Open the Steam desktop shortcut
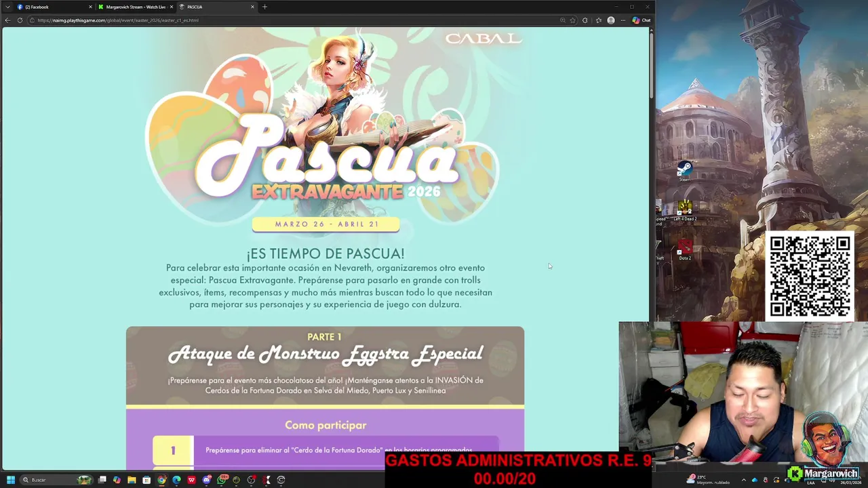The image size is (868, 488). click(685, 171)
